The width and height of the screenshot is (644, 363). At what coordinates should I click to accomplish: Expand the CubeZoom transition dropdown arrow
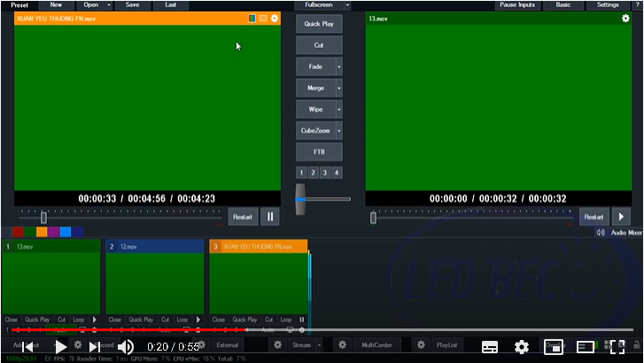pos(338,131)
